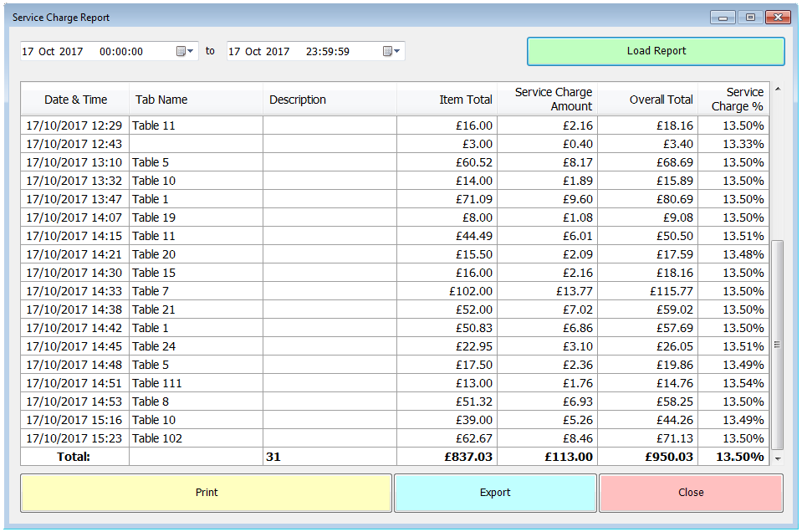Open the end date calendar dropdown

[391, 51]
